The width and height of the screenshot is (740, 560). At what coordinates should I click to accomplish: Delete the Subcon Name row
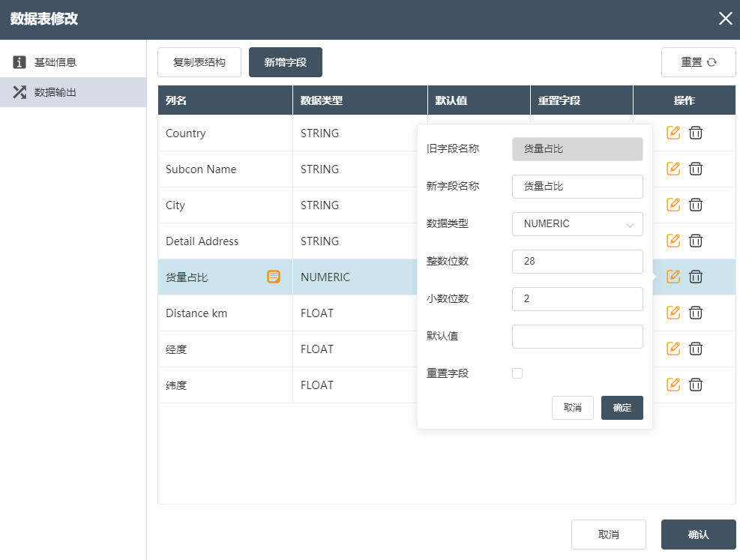click(x=696, y=169)
